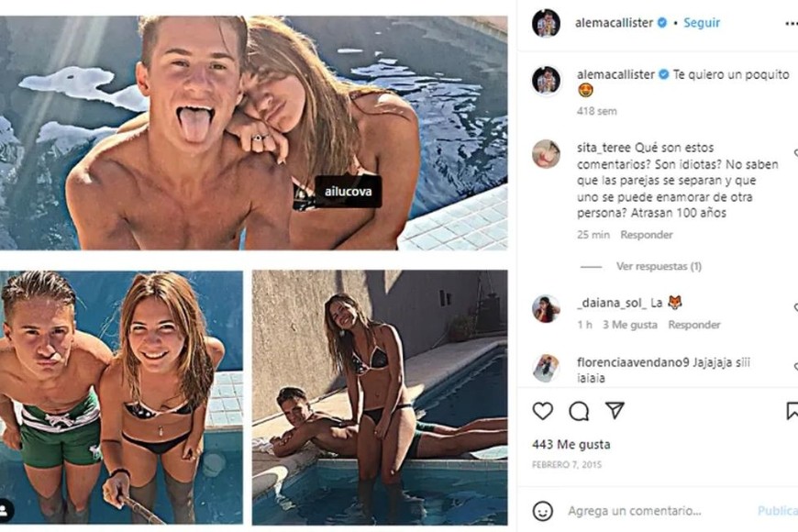The height and width of the screenshot is (532, 798).
Task: Expand "Ver respuestas (1)" replies
Action: click(x=659, y=266)
